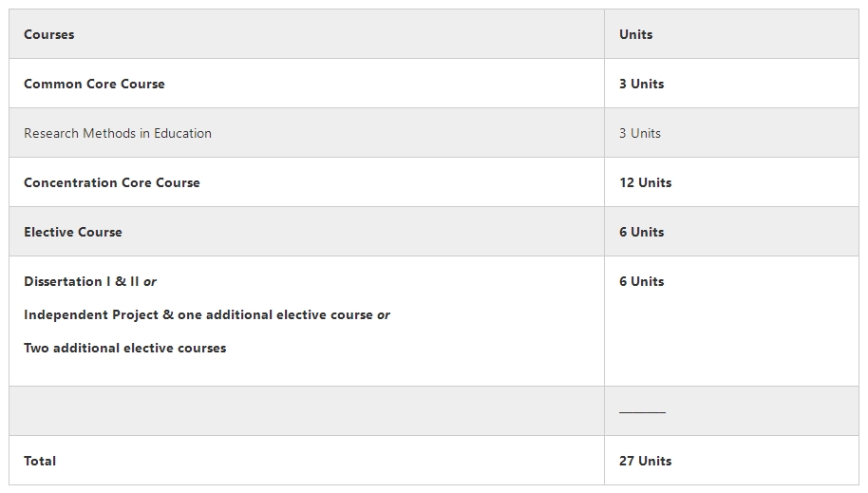Click the empty gray cell above Total
The width and height of the screenshot is (868, 493).
[x=307, y=411]
